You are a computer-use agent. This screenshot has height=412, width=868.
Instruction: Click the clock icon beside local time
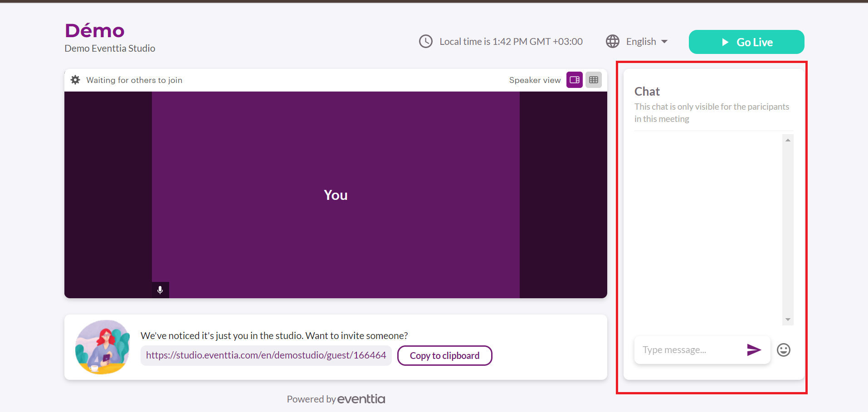[425, 41]
